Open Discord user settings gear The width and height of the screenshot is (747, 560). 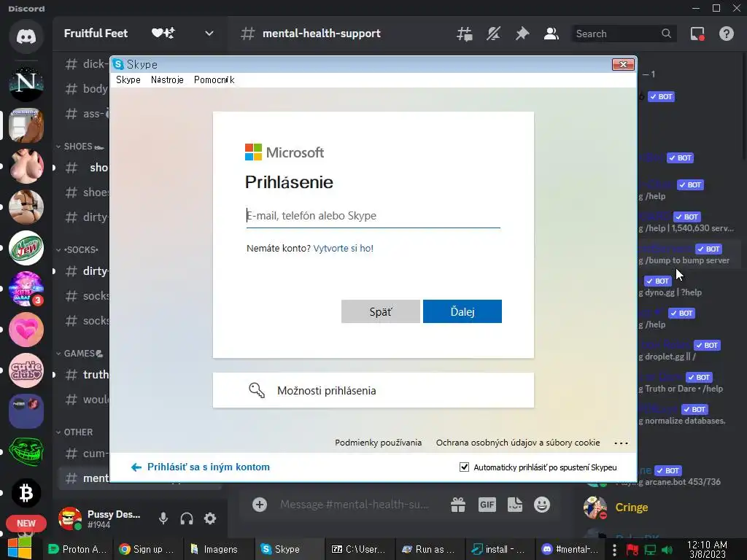coord(210,518)
